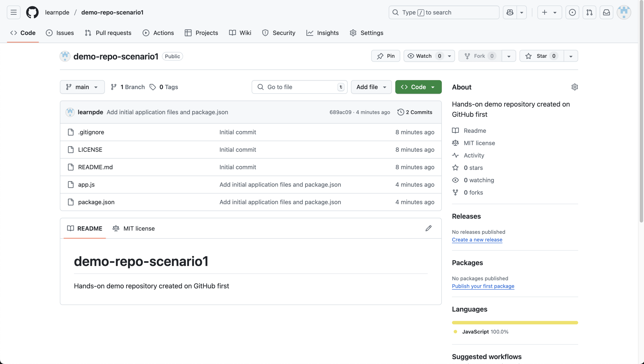Click Create a new release link
This screenshot has width=644, height=364.
coord(477,240)
